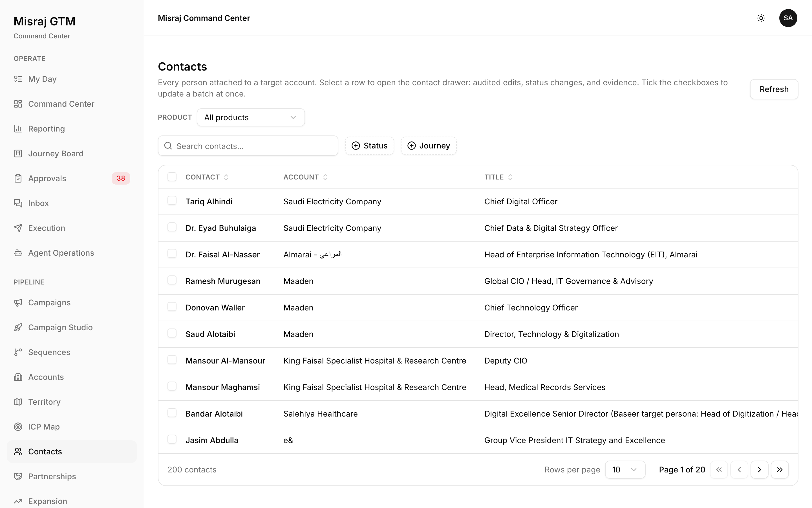The height and width of the screenshot is (508, 812).
Task: Click the Execution paper plane icon
Action: coord(18,228)
